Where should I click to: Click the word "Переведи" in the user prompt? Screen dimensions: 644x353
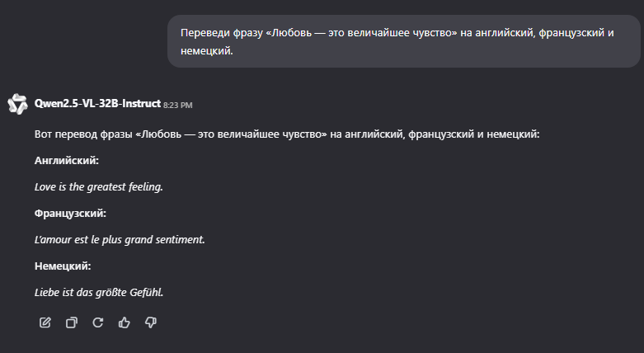point(205,33)
